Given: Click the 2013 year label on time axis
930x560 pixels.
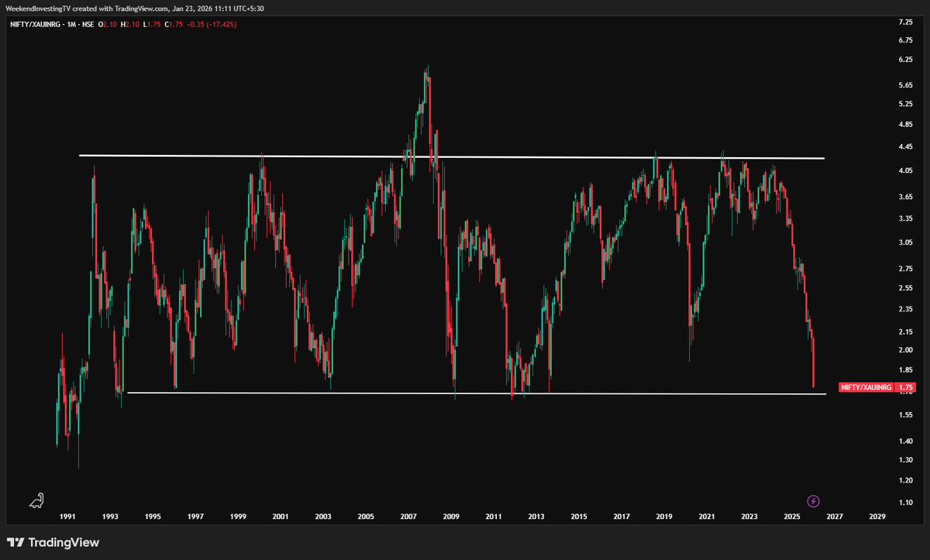Looking at the screenshot, I should (536, 517).
